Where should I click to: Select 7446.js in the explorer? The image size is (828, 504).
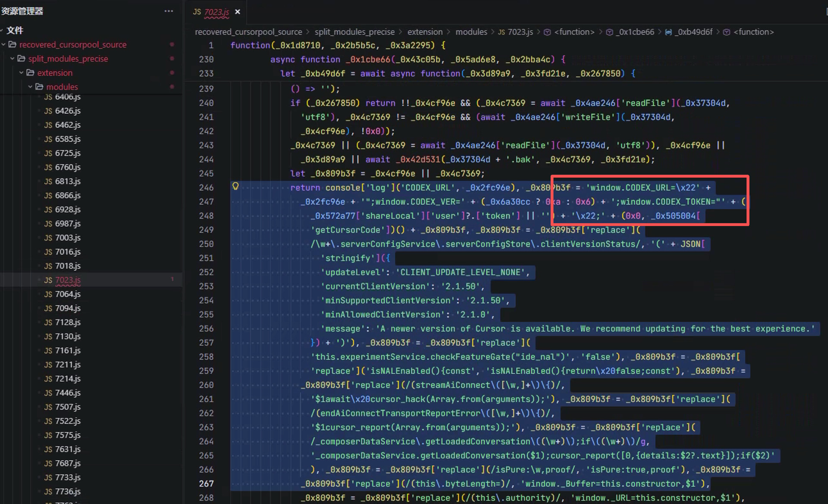(68, 393)
